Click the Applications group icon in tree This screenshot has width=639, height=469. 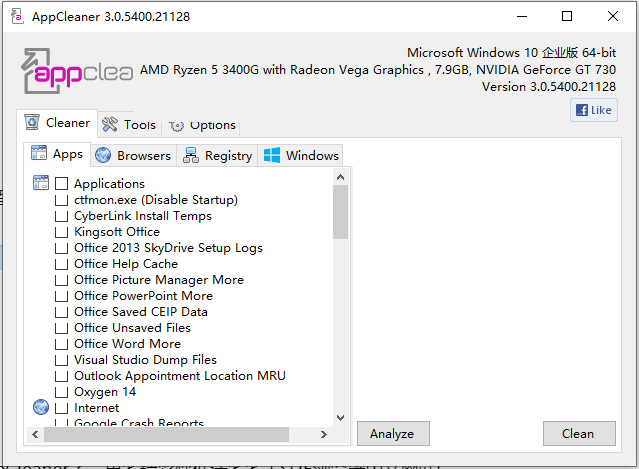(x=41, y=183)
